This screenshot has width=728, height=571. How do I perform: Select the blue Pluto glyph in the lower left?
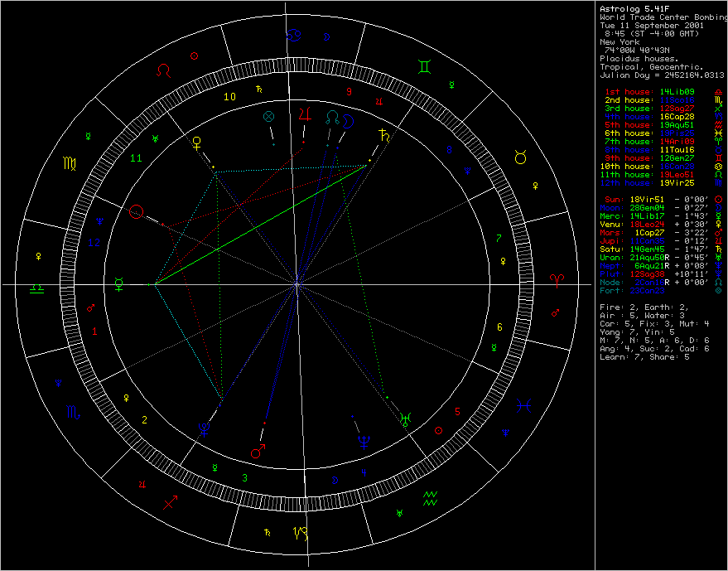pyautogui.click(x=204, y=428)
